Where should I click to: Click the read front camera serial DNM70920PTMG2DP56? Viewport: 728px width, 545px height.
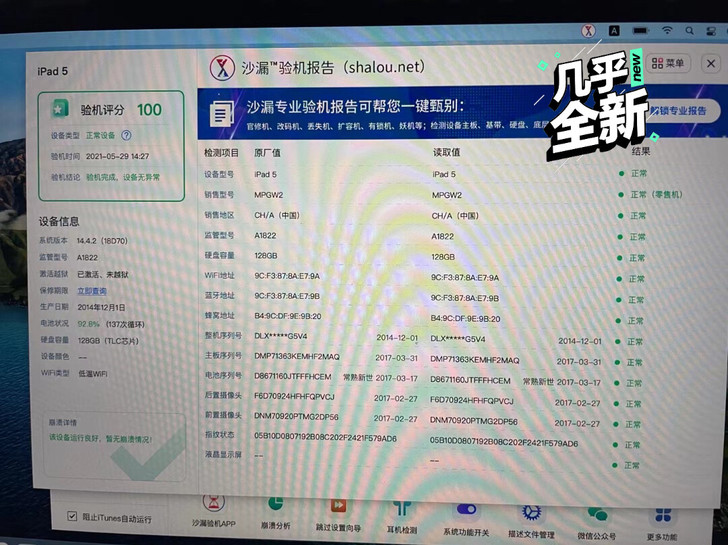click(x=473, y=420)
